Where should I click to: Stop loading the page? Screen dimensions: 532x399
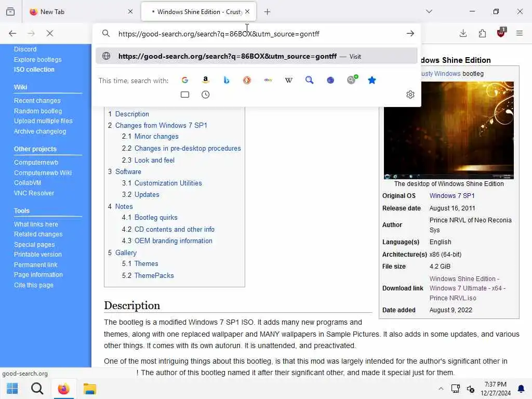50,33
